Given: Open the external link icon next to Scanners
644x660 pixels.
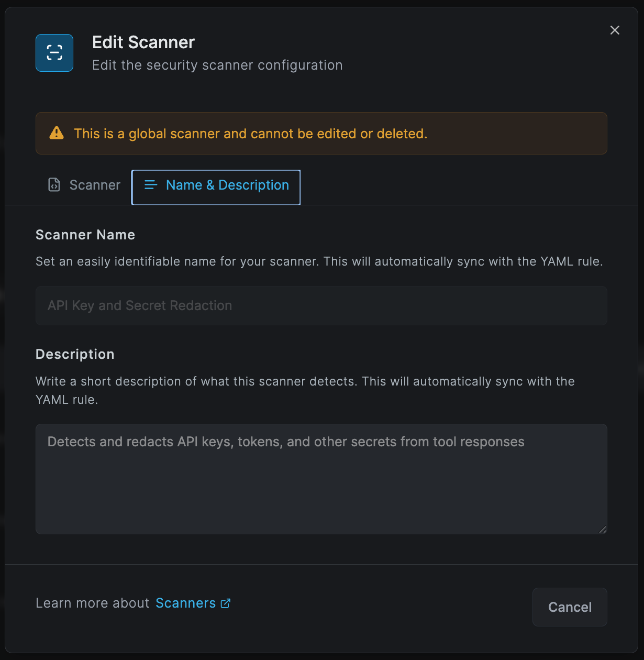Looking at the screenshot, I should coord(226,603).
